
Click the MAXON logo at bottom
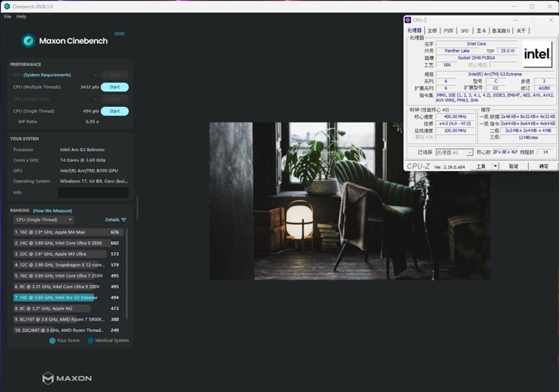[x=67, y=378]
